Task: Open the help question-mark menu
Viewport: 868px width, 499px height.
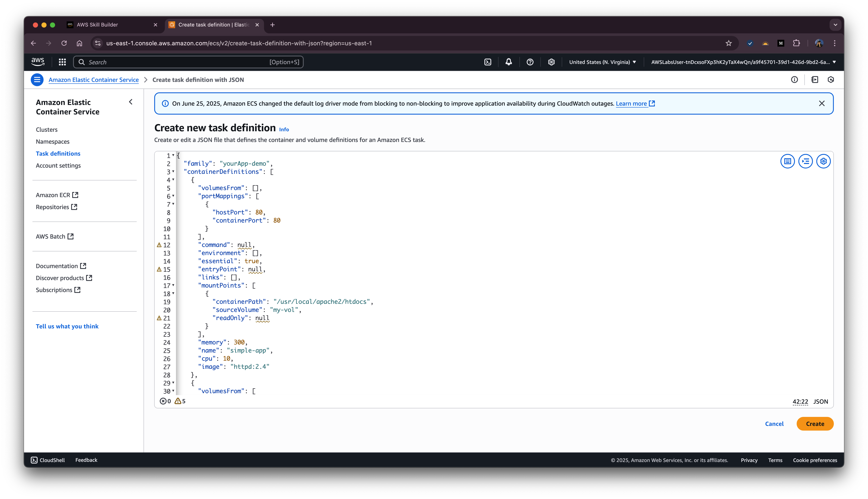Action: tap(530, 62)
